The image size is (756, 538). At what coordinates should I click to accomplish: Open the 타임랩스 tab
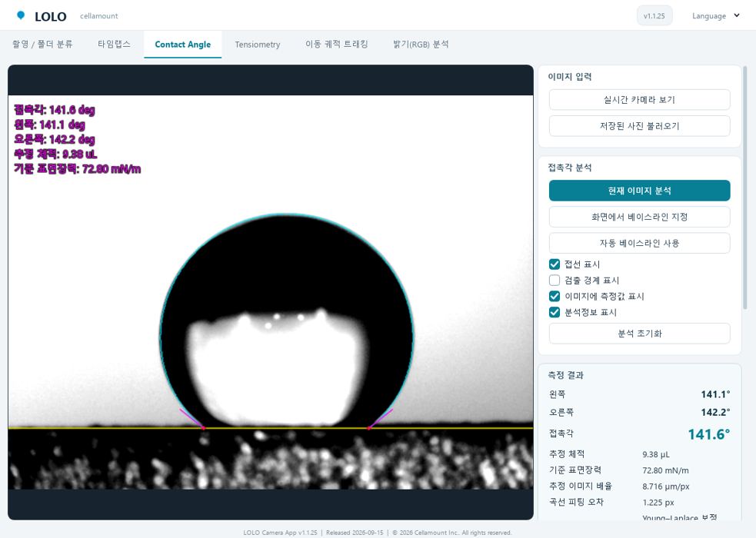pyautogui.click(x=115, y=45)
